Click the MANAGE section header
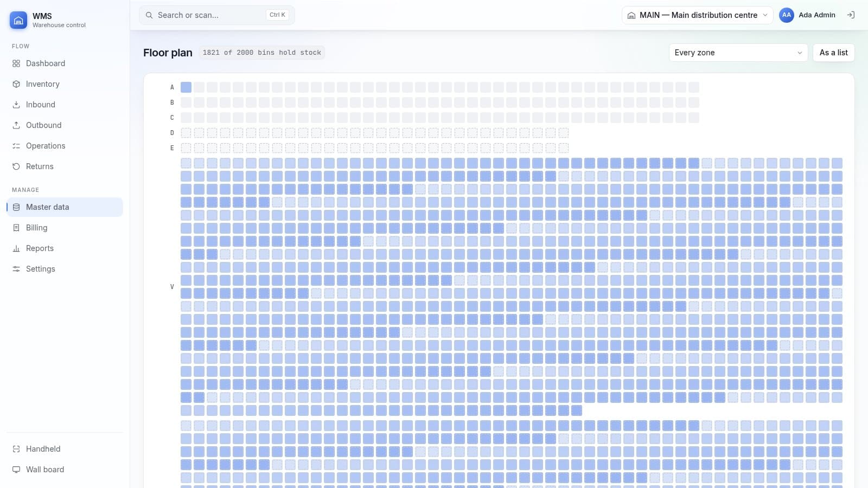The image size is (868, 488). pos(25,190)
